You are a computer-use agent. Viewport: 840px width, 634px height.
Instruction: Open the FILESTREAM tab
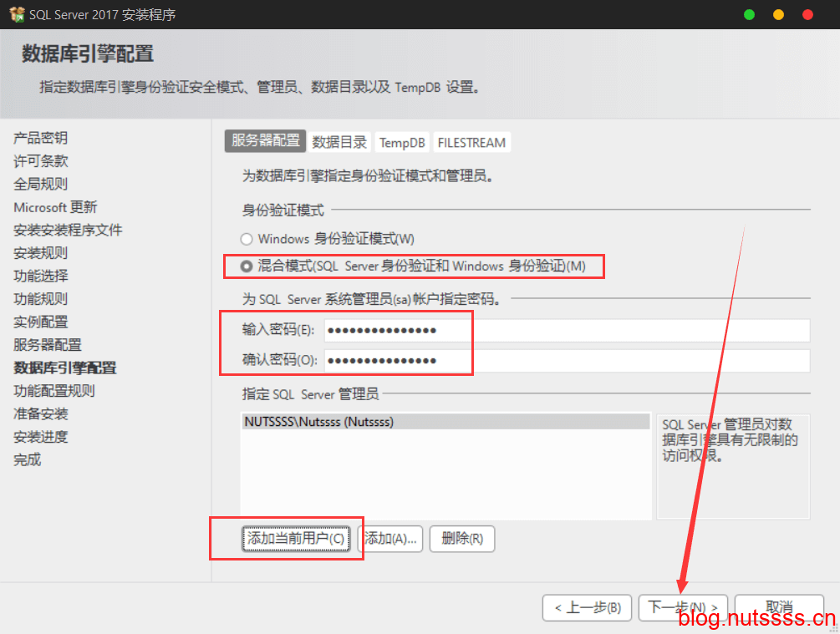[x=471, y=143]
